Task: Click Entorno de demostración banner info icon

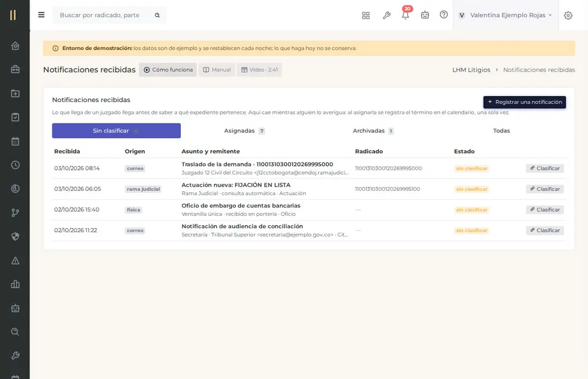Action: (56, 48)
